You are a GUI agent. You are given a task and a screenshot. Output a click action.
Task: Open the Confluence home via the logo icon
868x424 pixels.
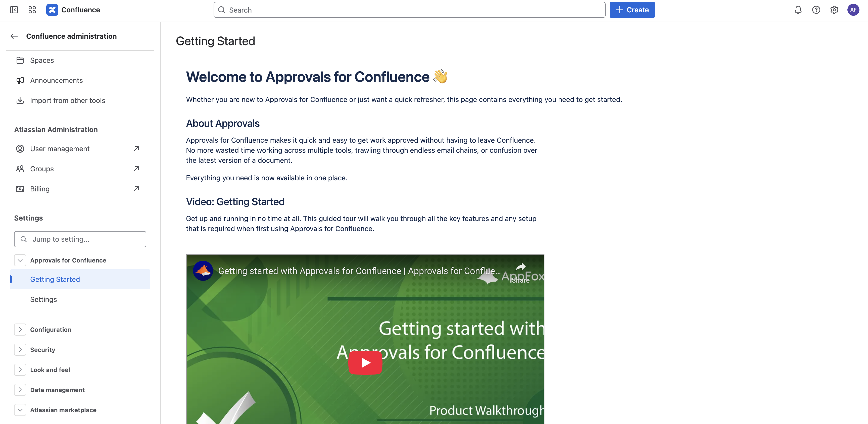pos(52,10)
